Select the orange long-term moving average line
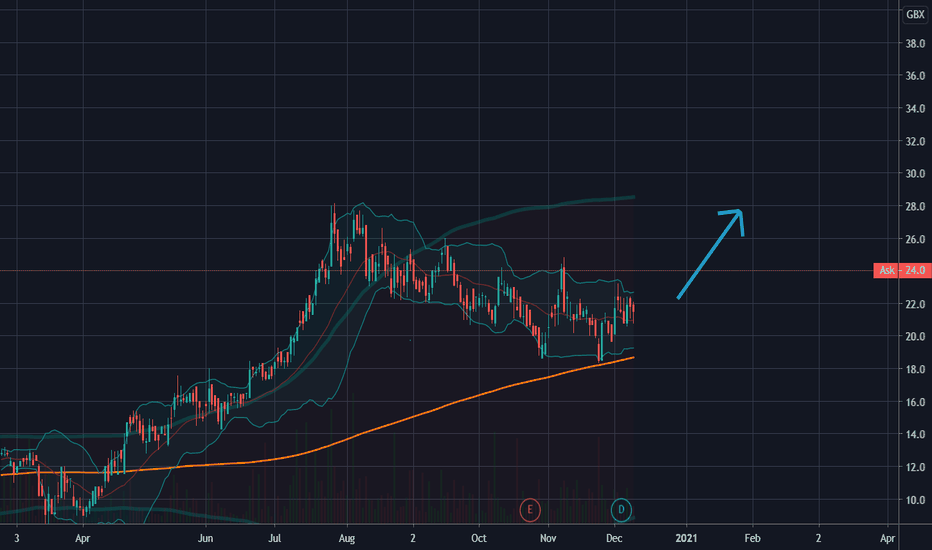 (416, 417)
